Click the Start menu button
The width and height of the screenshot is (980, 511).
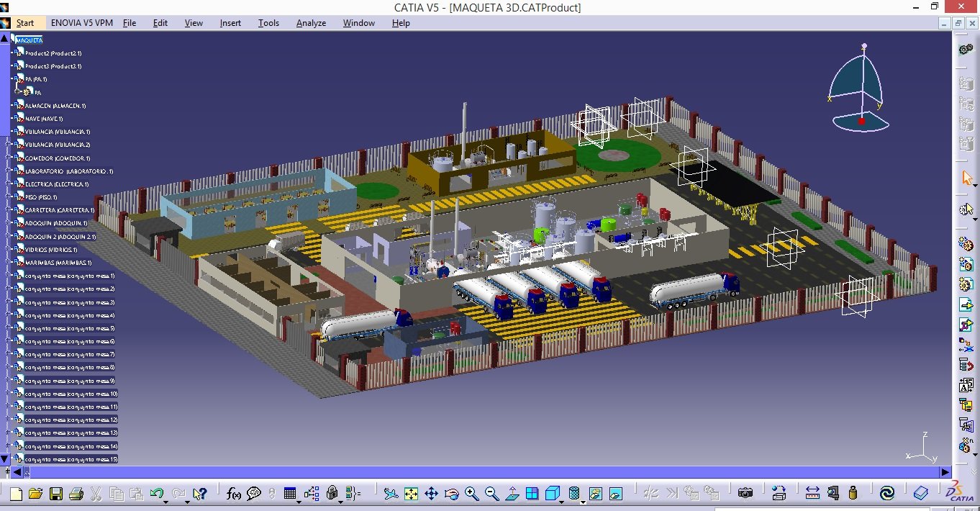(25, 23)
